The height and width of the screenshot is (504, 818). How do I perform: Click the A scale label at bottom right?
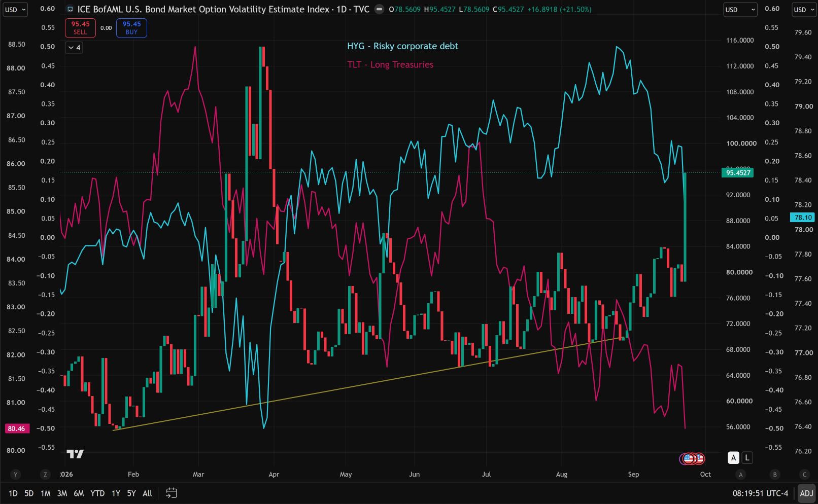741,475
